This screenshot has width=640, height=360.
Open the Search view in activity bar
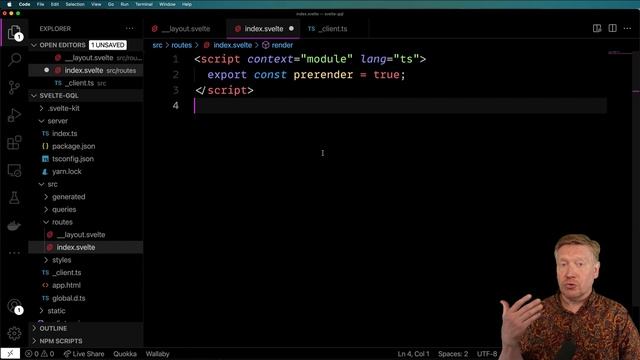tap(14, 60)
